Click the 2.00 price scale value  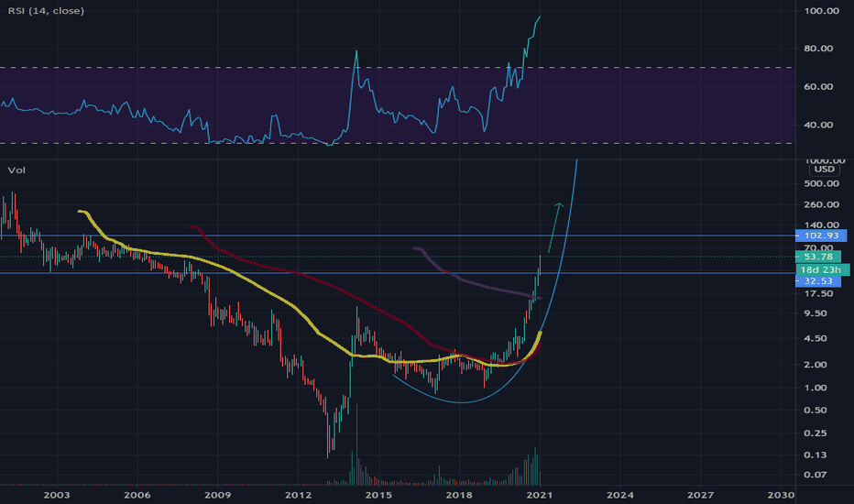coord(816,365)
